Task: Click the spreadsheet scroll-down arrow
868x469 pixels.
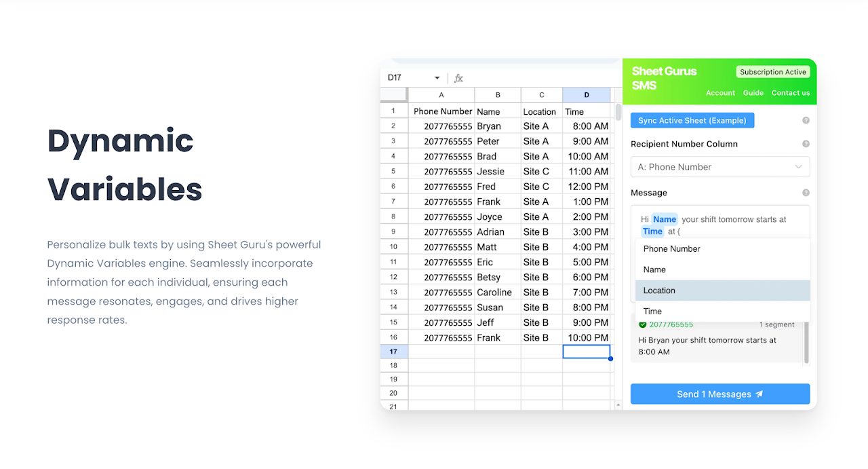Action: tap(618, 405)
